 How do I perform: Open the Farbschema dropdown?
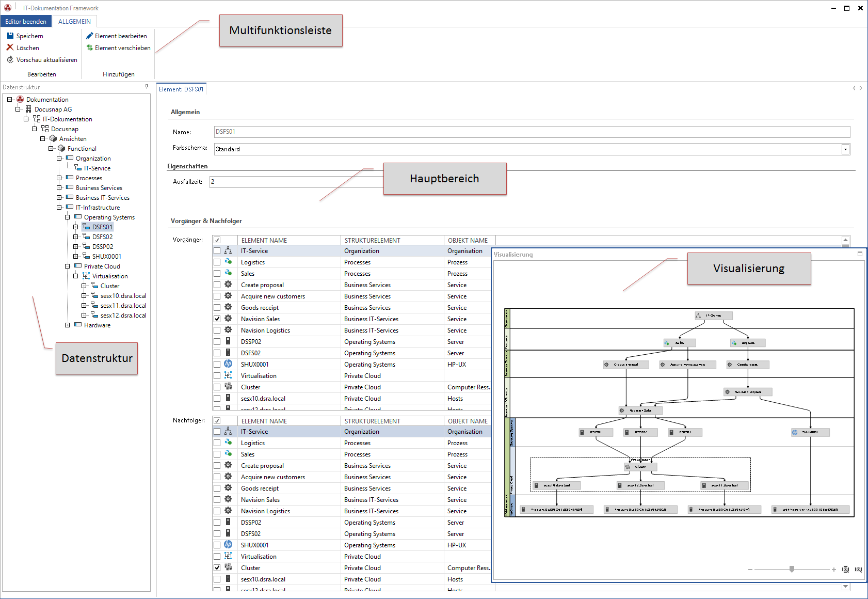[x=845, y=149]
